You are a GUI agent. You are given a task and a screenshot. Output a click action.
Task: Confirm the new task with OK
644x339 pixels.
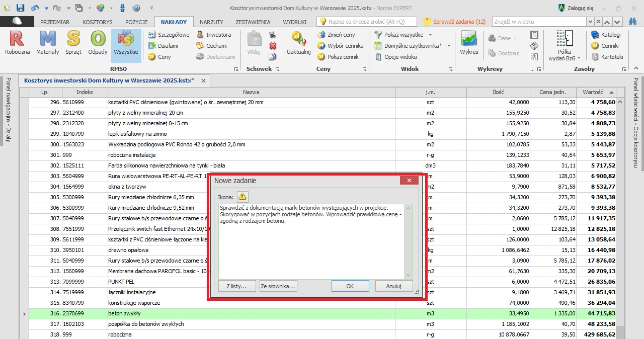tap(350, 286)
